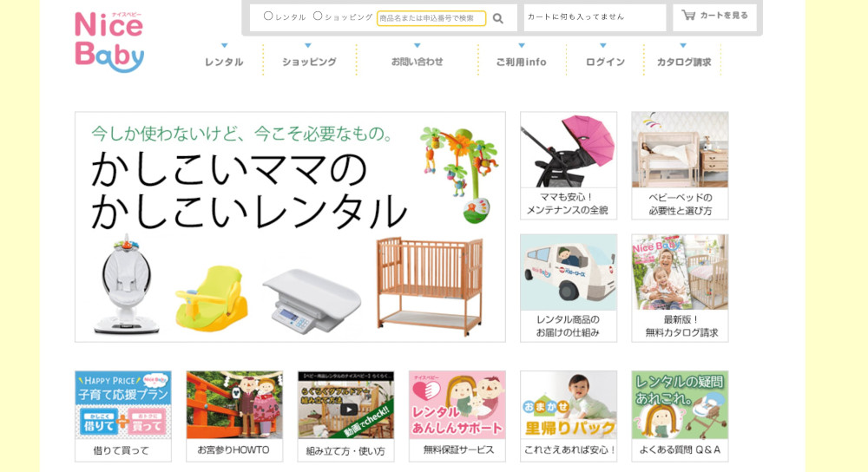Expand arrow above お問い合わせ menu
This screenshot has height=472, width=868.
[417, 45]
